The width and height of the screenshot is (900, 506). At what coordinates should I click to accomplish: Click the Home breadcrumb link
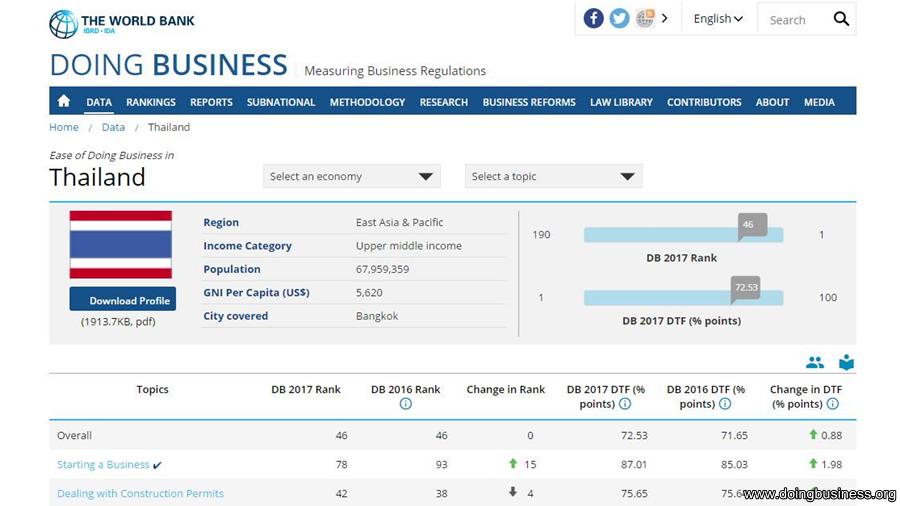coord(64,127)
